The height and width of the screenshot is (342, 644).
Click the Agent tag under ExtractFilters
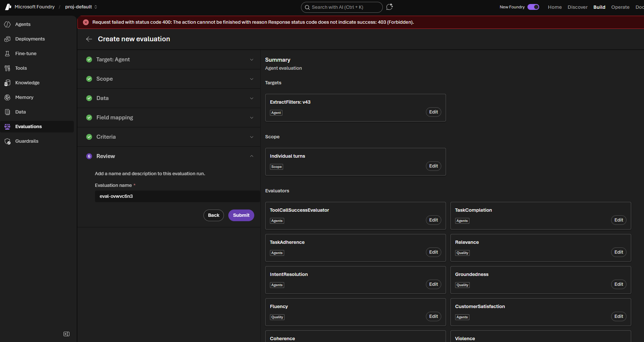tap(276, 113)
